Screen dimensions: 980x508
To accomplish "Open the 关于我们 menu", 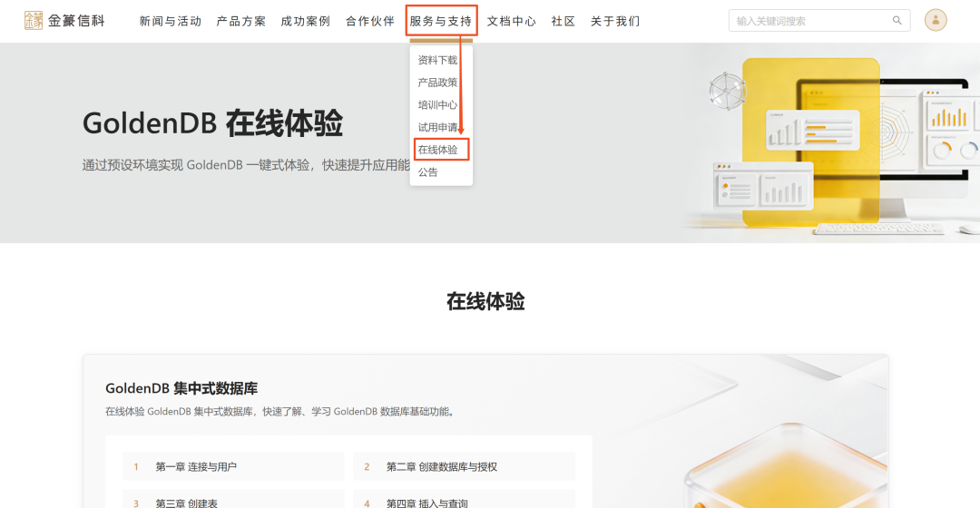I will 615,21.
